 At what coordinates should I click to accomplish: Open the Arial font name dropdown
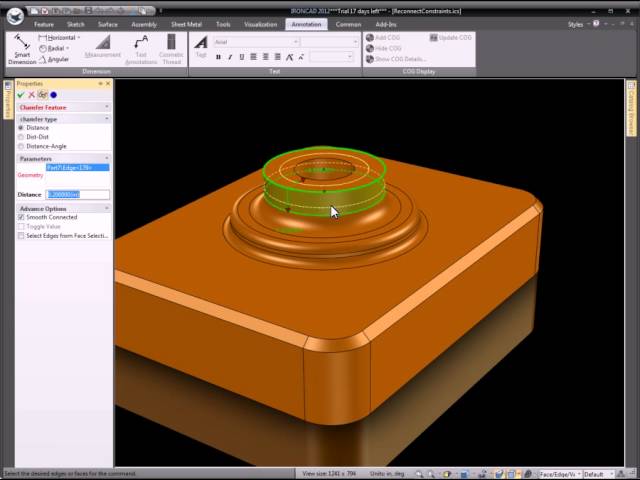click(x=296, y=42)
